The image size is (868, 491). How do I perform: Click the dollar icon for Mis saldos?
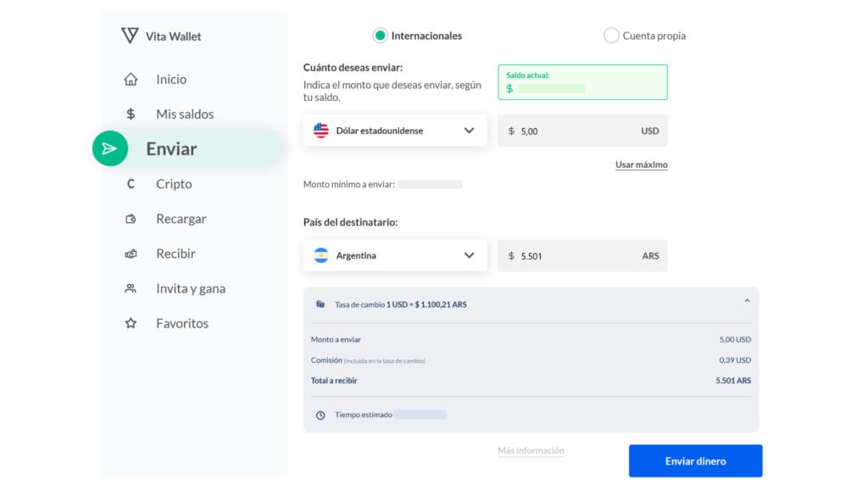point(131,114)
